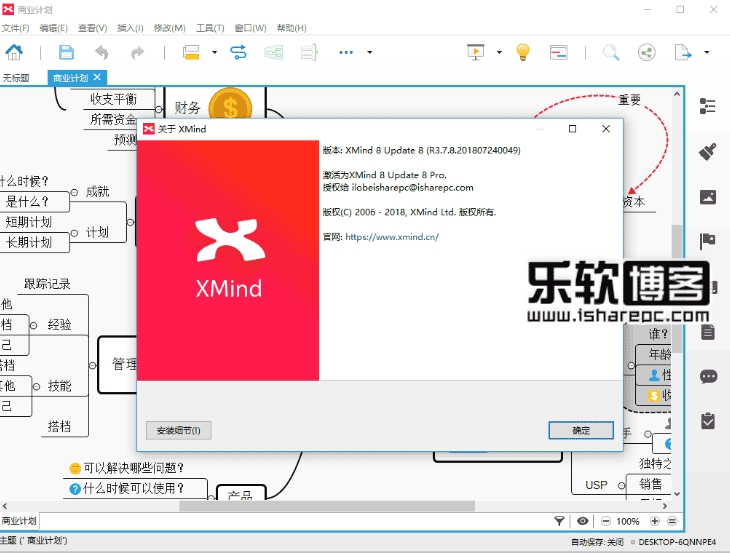The image size is (730, 555).
Task: Open the Gantt chart view icon
Action: 558,52
